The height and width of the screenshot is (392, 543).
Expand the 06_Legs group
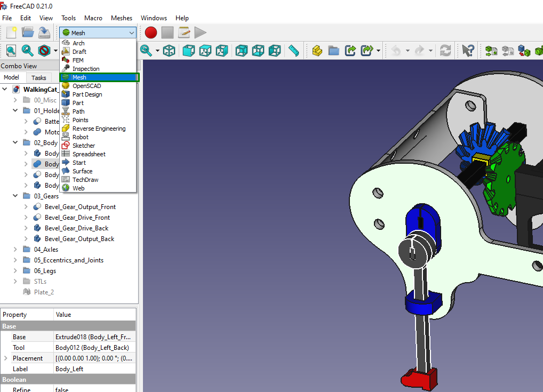[15, 271]
